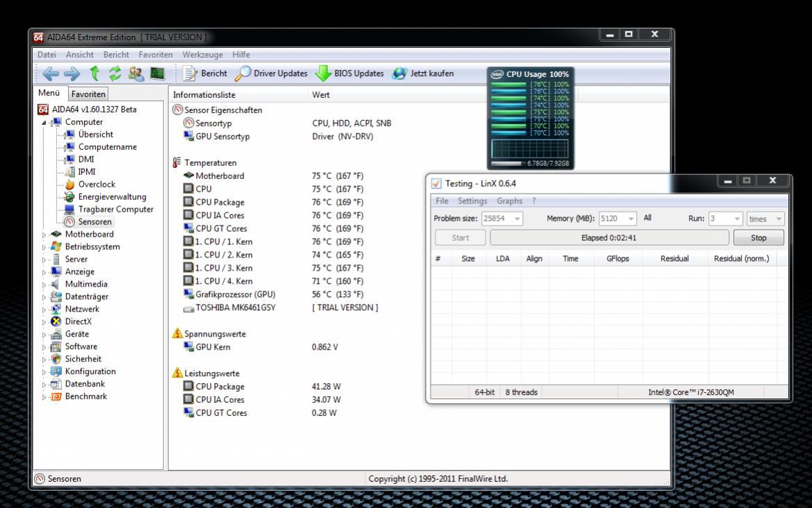Open the monitor diagnostics toolbar icon
812x508 pixels.
[x=158, y=74]
